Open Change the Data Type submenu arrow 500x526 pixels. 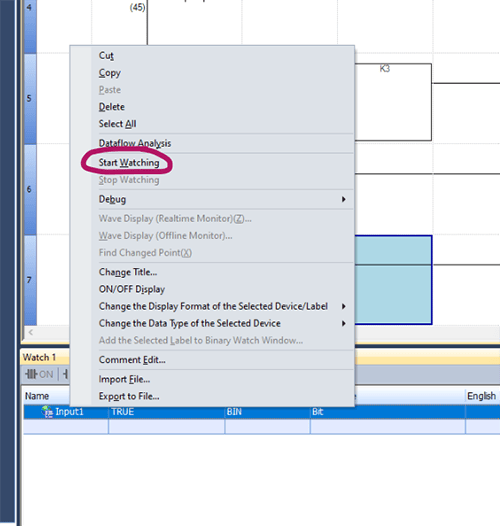tap(343, 323)
